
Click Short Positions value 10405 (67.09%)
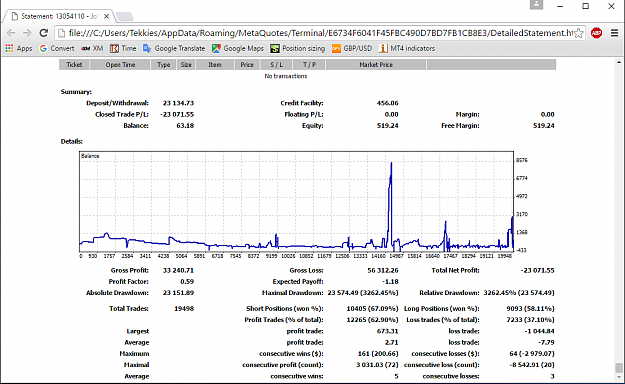coord(372,309)
